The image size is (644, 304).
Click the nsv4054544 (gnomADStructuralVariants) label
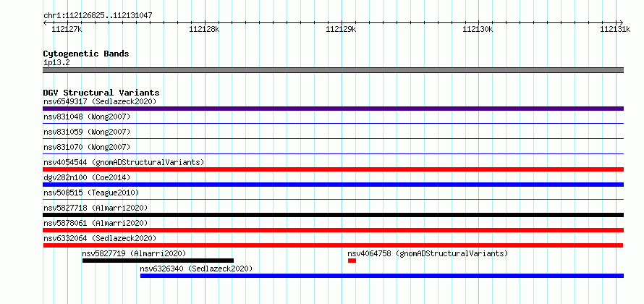tap(124, 162)
